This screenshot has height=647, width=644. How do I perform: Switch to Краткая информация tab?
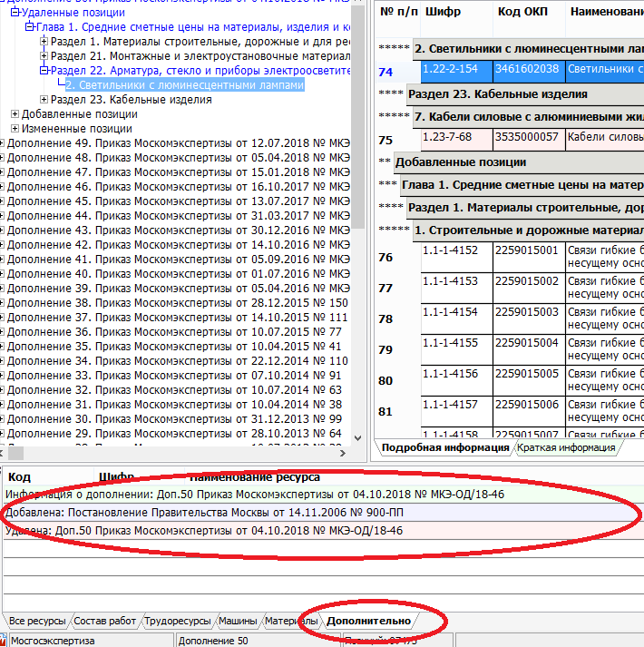[x=566, y=447]
